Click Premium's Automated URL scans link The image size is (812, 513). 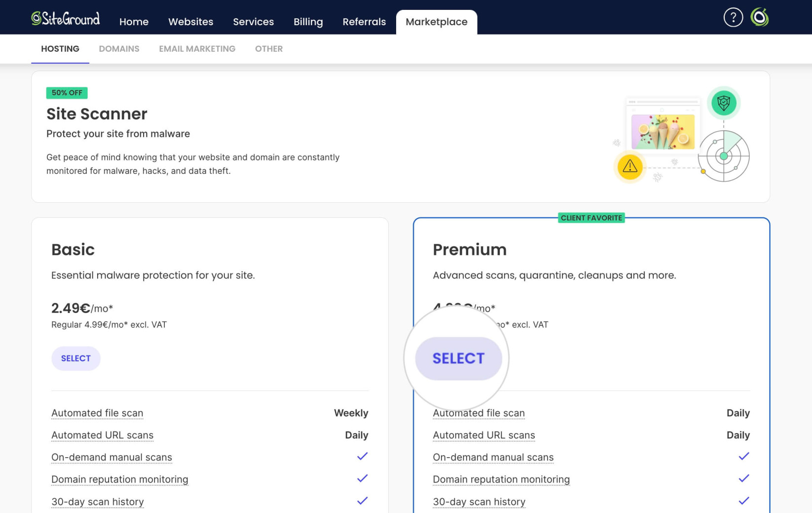(x=484, y=435)
